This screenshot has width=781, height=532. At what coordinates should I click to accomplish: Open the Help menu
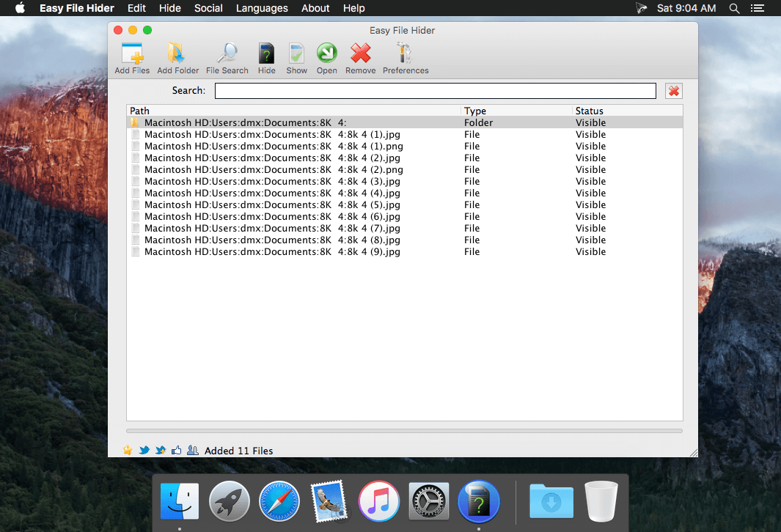[x=354, y=8]
